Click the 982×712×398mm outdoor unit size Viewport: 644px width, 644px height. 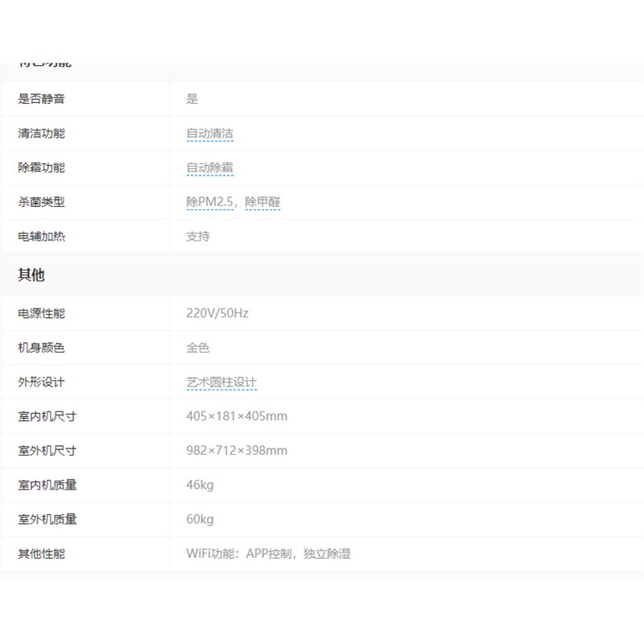point(237,451)
